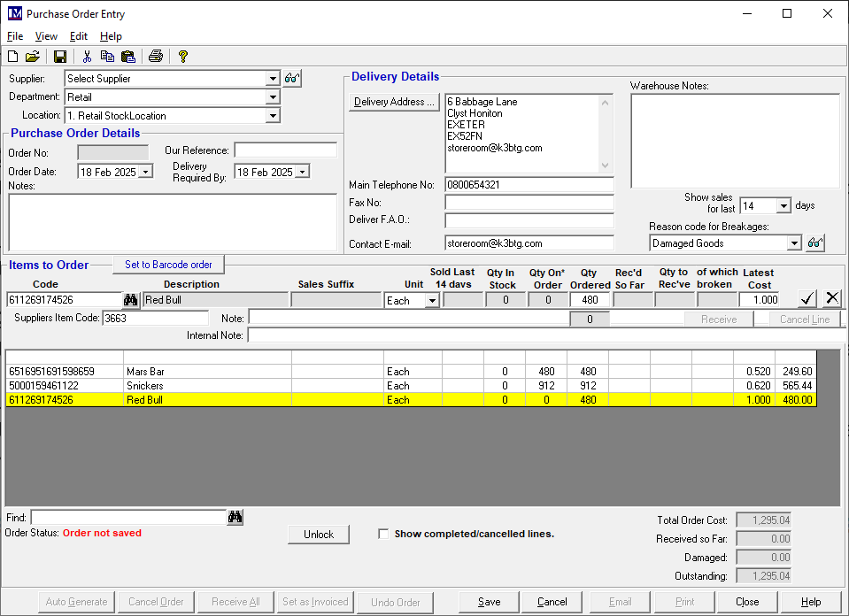Click the Set to Barcode order button
Screen dimensions: 849x616
tap(168, 265)
